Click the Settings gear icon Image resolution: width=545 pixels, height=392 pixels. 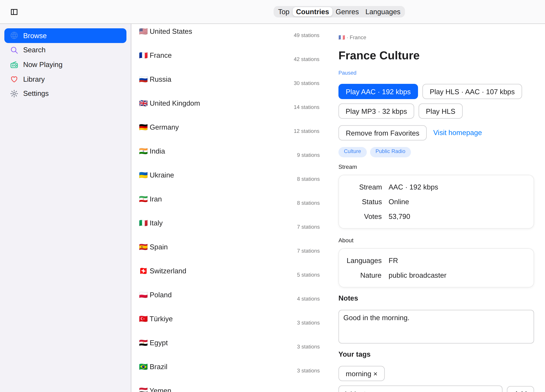14,94
